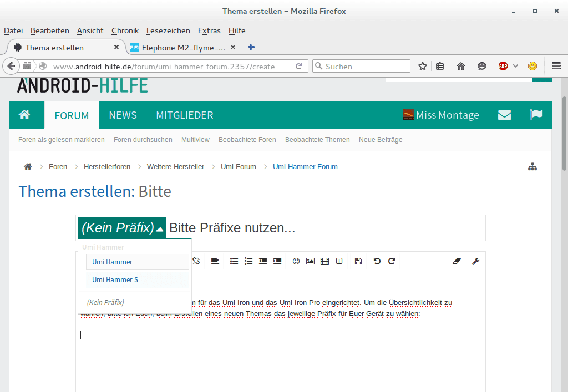Collapse the (Kein Präfix) prefix dropdown

click(122, 228)
